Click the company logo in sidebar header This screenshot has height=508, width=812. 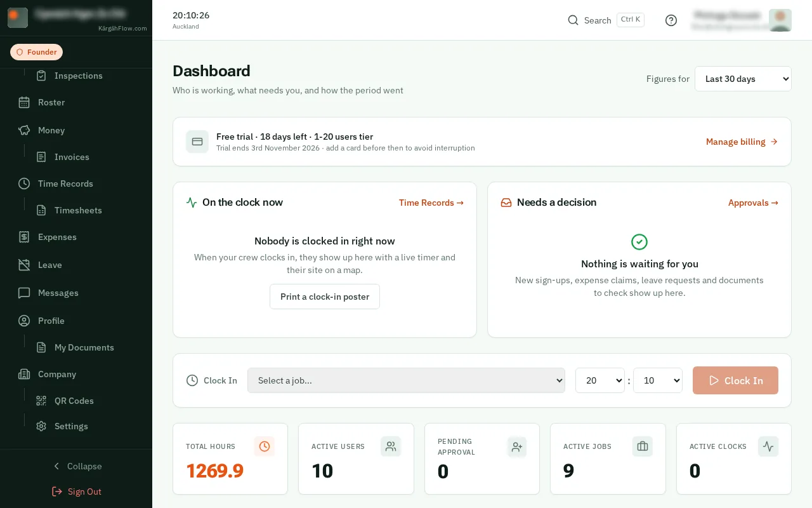pyautogui.click(x=18, y=18)
